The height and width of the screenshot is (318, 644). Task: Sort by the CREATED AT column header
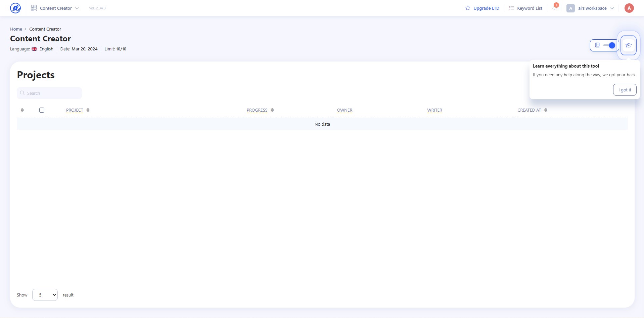pos(529,110)
